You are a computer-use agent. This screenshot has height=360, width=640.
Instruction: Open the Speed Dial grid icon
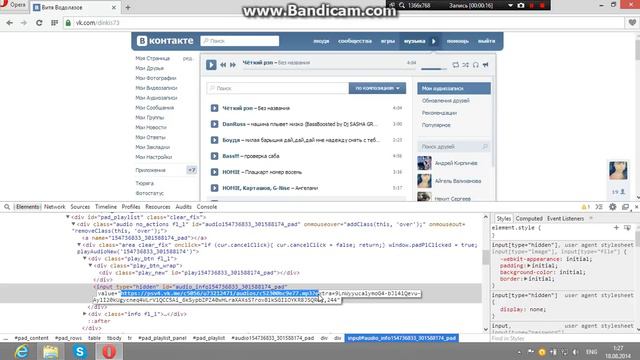(54, 23)
